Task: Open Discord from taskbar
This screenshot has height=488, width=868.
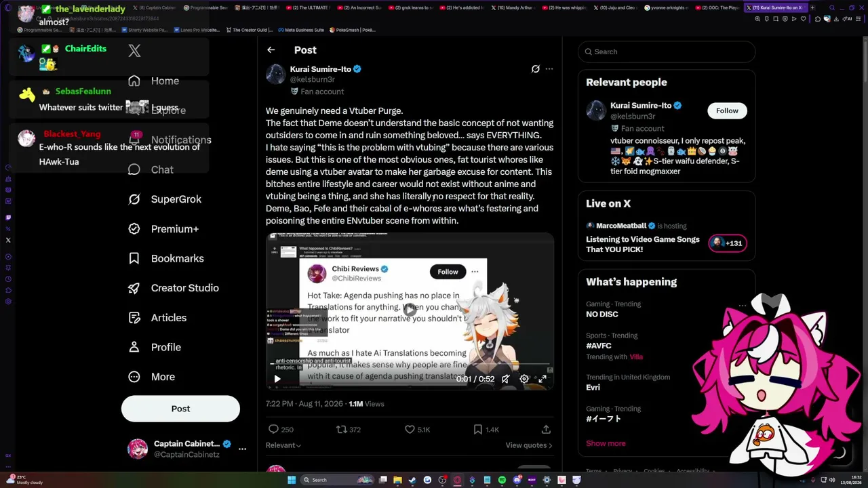Action: coord(517,480)
